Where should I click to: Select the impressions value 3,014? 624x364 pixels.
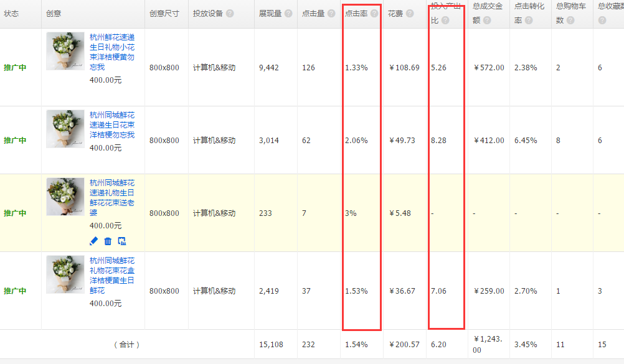click(268, 141)
